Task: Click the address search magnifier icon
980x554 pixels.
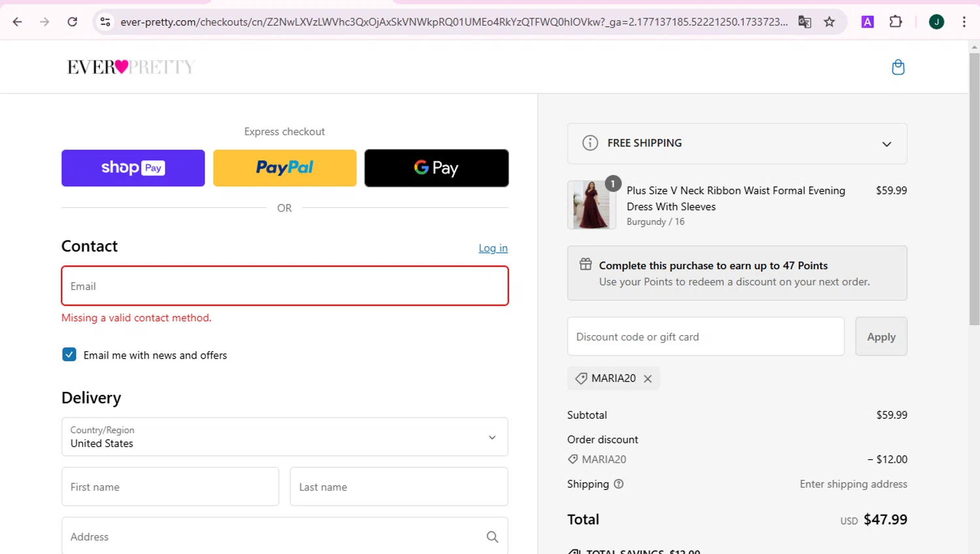Action: click(493, 537)
